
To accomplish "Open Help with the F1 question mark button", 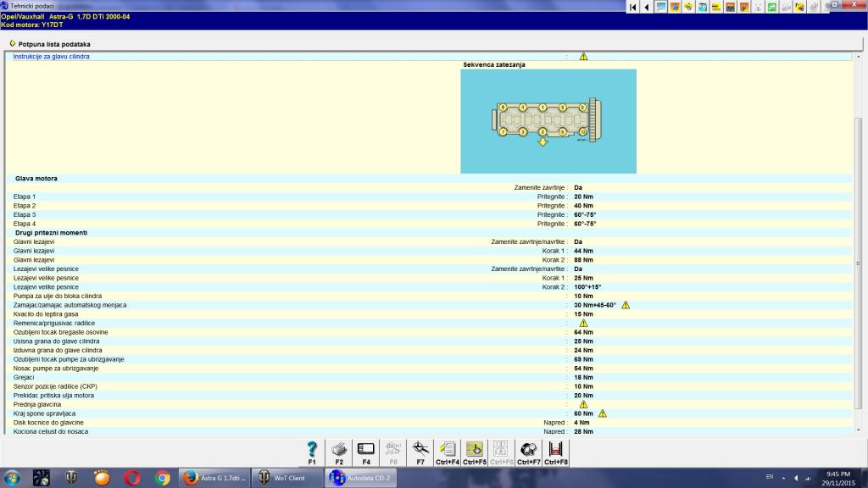I will 312,452.
